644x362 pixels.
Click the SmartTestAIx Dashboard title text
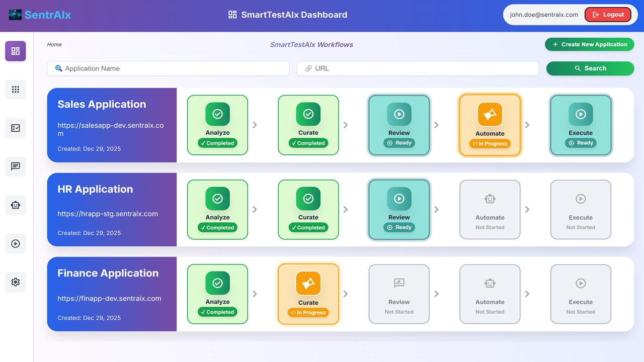pos(294,15)
